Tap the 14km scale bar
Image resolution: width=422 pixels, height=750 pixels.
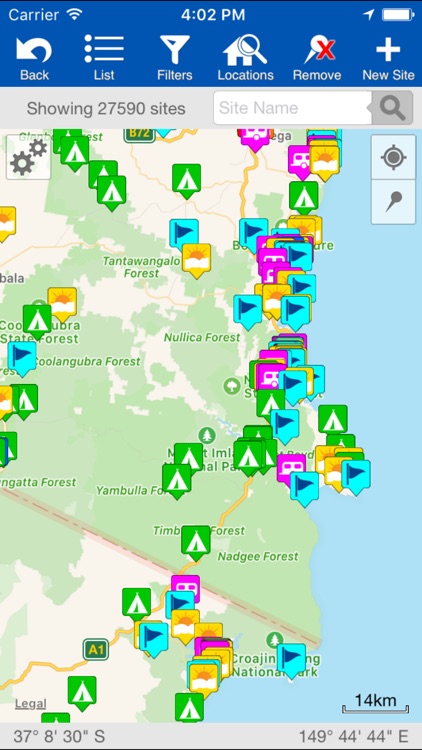(376, 703)
